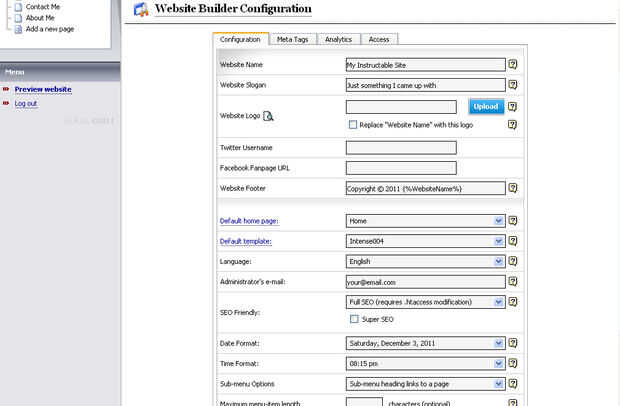Open the Analytics tab
Viewport: 620px width, 406px height.
click(339, 39)
